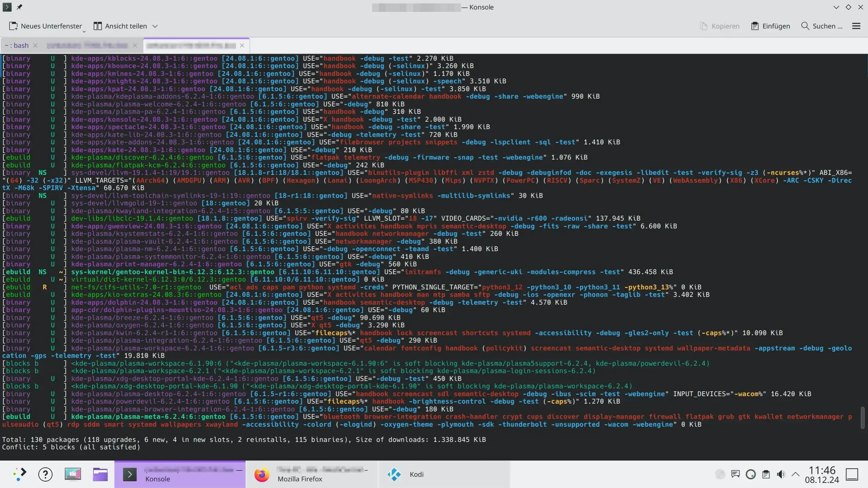Image resolution: width=868 pixels, height=488 pixels.
Task: Click the show desktop button
Action: [852, 474]
